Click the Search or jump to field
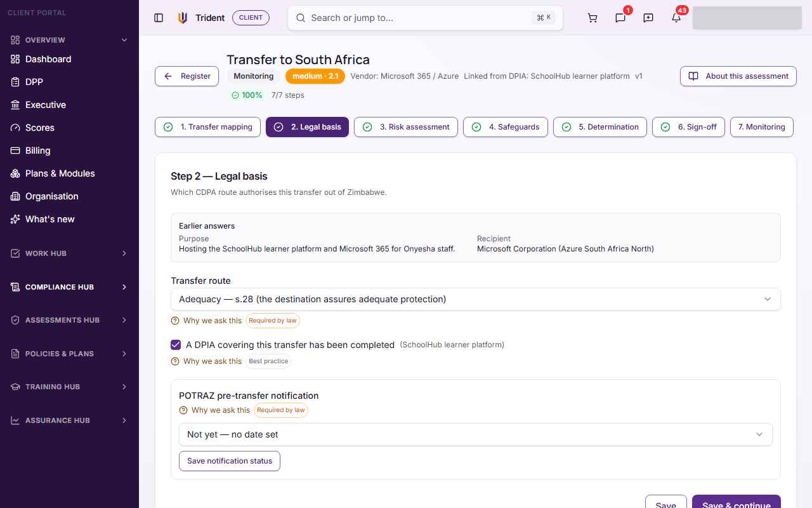The height and width of the screenshot is (508, 812). point(425,18)
